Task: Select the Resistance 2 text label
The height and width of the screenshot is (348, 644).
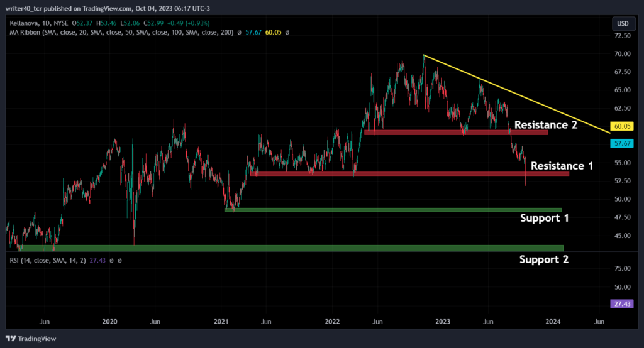Action: pos(546,125)
